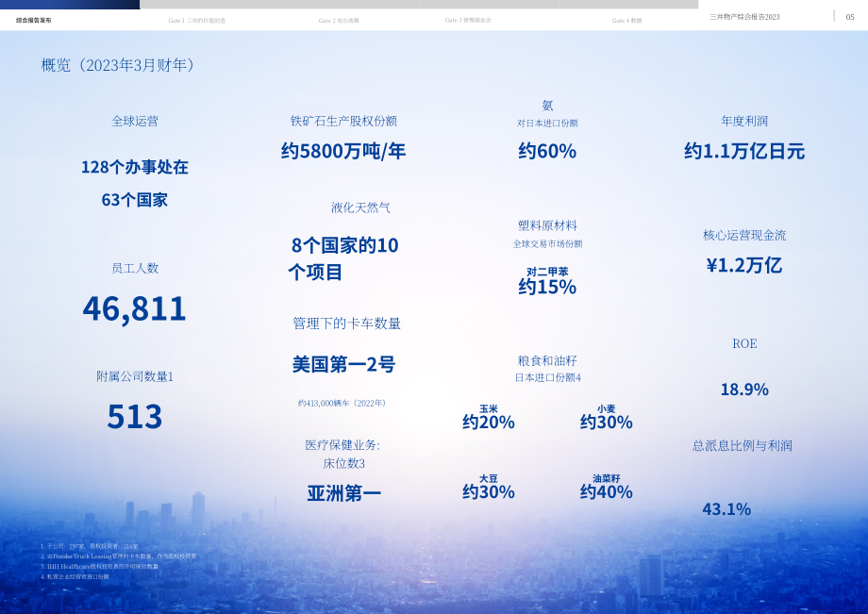Image resolution: width=868 pixels, height=614 pixels.
Task: Click the 三井物产综合报告2023 header title
Action: pos(744,17)
